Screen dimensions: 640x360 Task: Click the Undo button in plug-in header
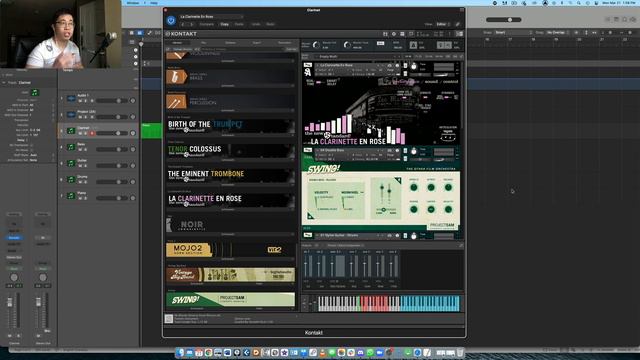click(x=256, y=24)
